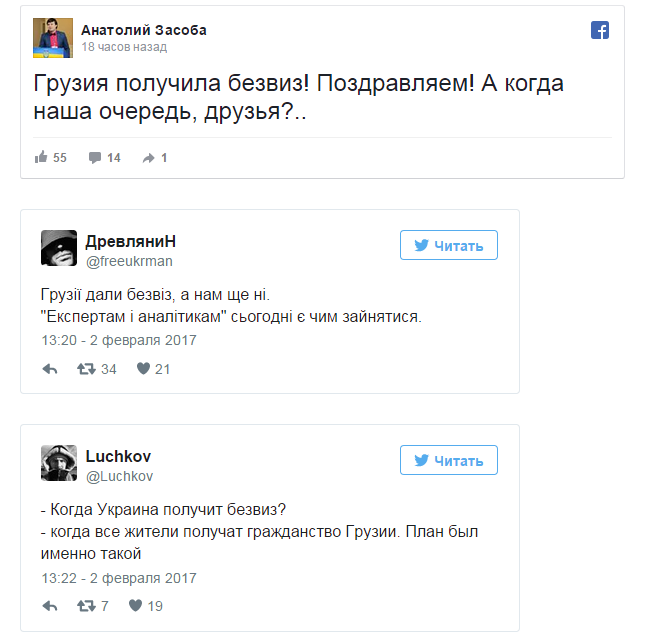Retweet the Luchkov tweet
The height and width of the screenshot is (640, 655).
pyautogui.click(x=87, y=606)
